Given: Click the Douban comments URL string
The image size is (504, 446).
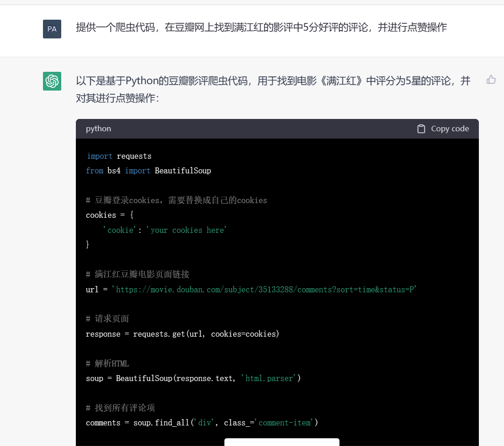Looking at the screenshot, I should (x=264, y=290).
